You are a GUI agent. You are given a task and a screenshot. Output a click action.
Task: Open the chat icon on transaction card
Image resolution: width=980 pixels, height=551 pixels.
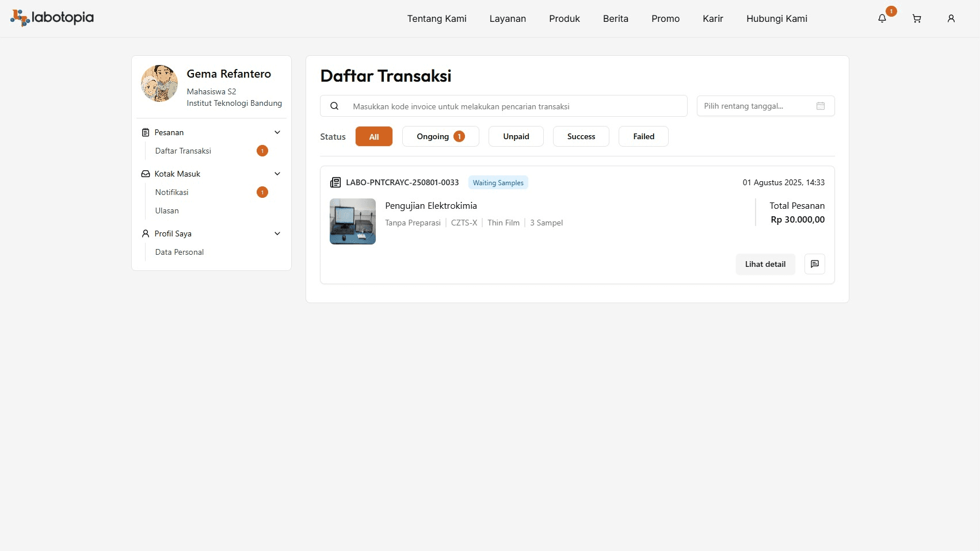coord(814,264)
